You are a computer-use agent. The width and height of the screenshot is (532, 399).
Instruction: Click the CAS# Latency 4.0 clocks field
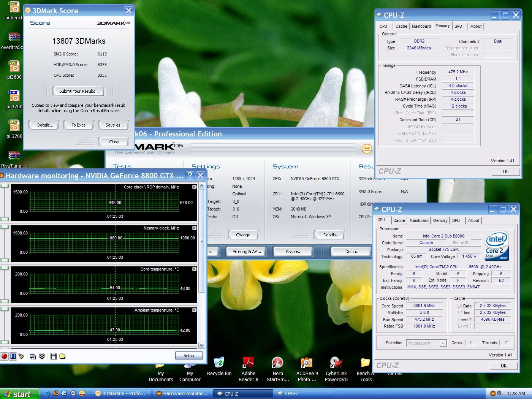(x=458, y=86)
